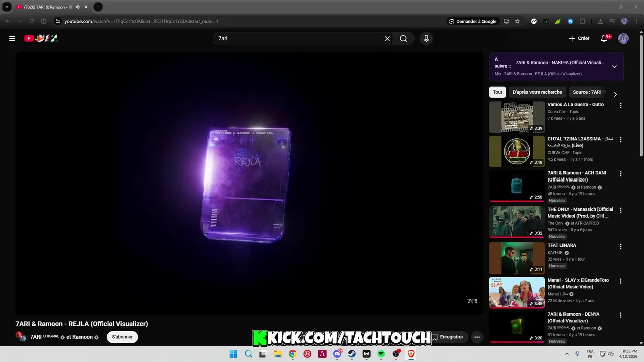Open Manal SLAY x ElGrandeToto thumbnail

517,292
